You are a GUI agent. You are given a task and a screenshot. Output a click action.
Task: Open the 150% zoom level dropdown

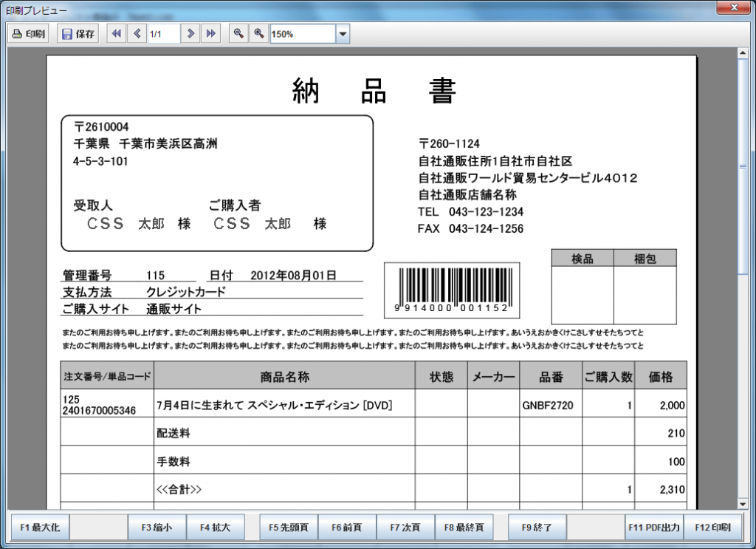point(343,34)
